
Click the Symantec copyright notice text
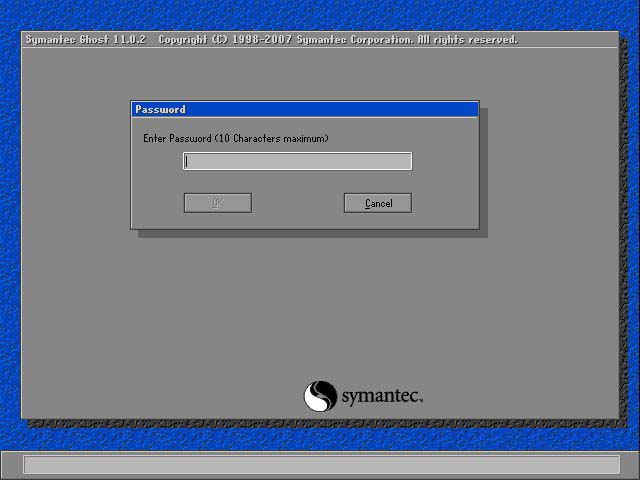coord(338,40)
